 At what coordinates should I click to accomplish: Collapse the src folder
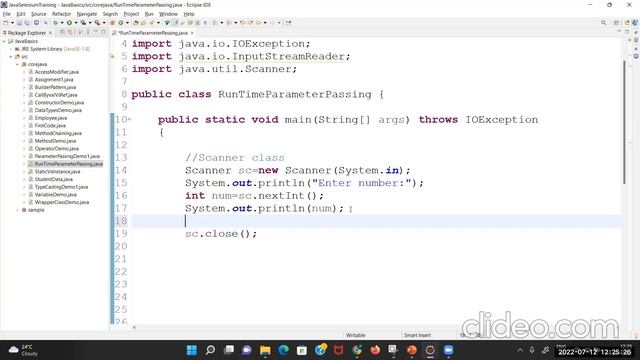coord(11,57)
